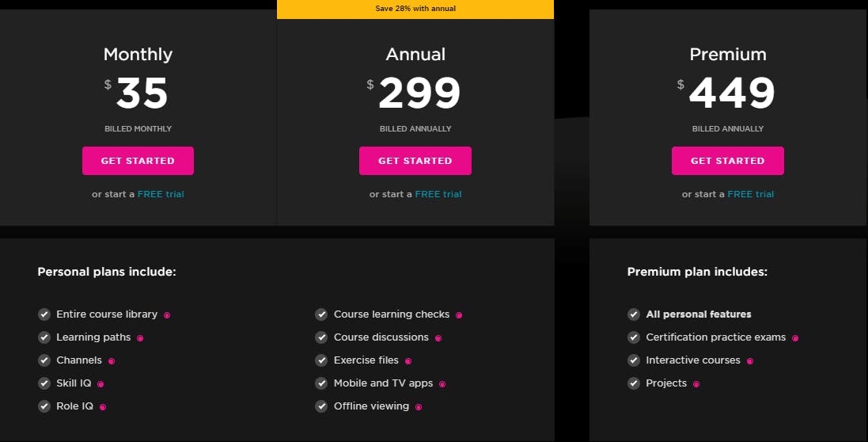868x442 pixels.
Task: Click the checkmark next to Entire course library
Action: coord(44,314)
